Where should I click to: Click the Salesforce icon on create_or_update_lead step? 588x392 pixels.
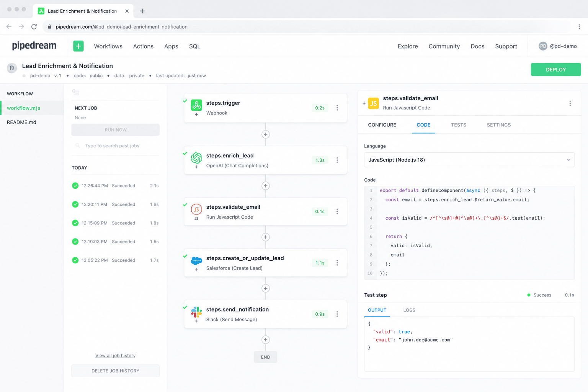[x=196, y=260]
